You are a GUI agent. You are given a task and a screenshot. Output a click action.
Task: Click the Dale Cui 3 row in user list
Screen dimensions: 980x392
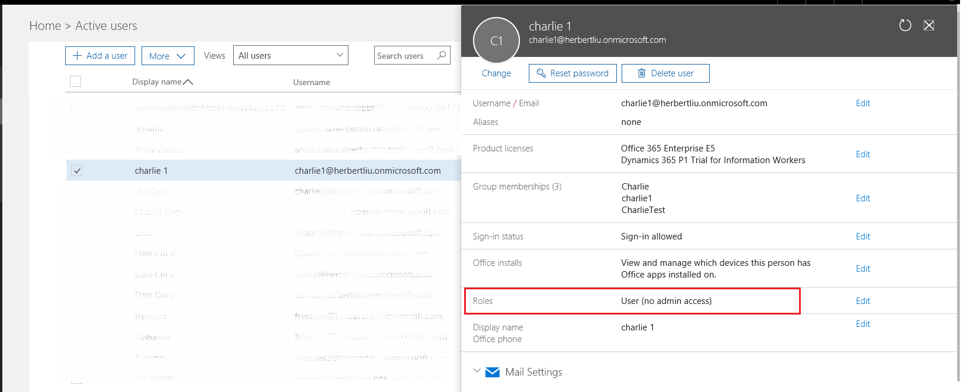[x=263, y=295]
